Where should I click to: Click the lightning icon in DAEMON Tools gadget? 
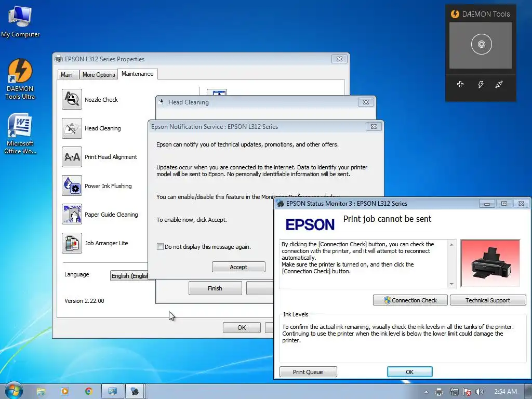[x=481, y=84]
